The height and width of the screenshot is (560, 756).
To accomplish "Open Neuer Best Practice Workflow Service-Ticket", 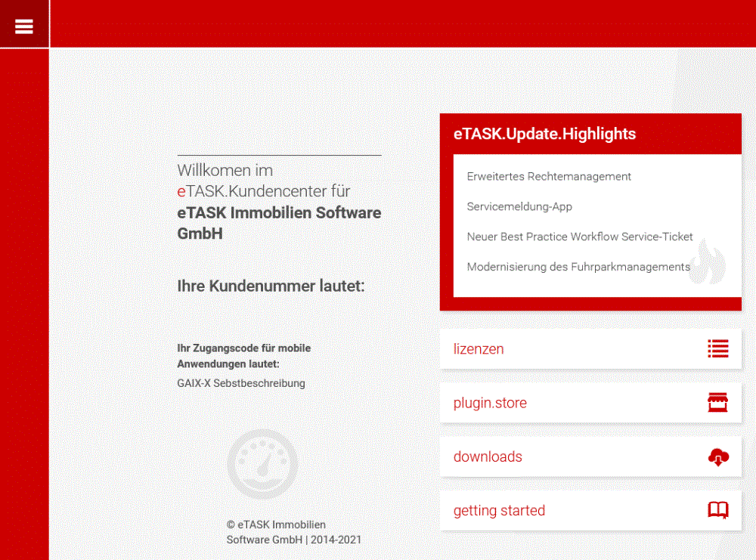I will [x=580, y=237].
